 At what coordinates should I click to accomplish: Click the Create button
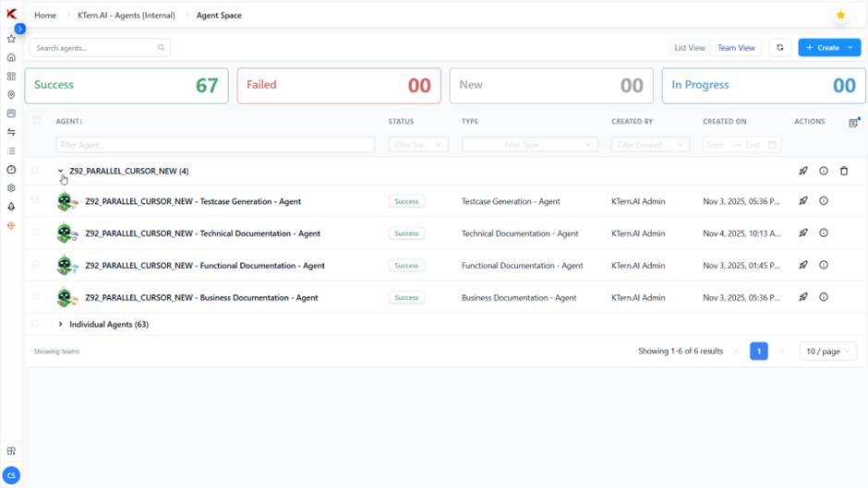[821, 48]
